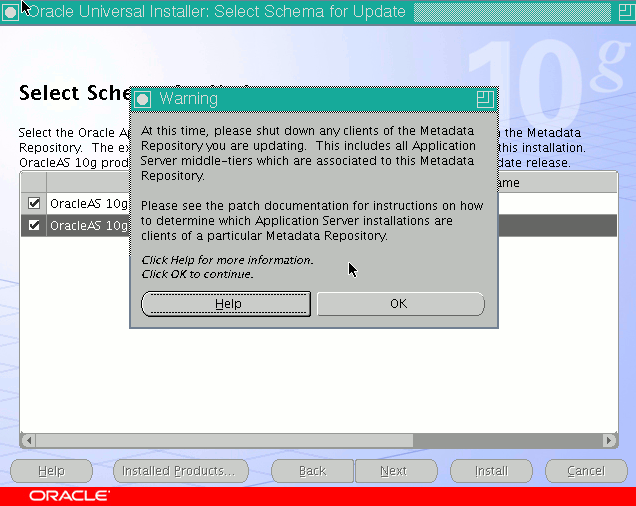
Task: Click the installer window title bar text
Action: 218,11
